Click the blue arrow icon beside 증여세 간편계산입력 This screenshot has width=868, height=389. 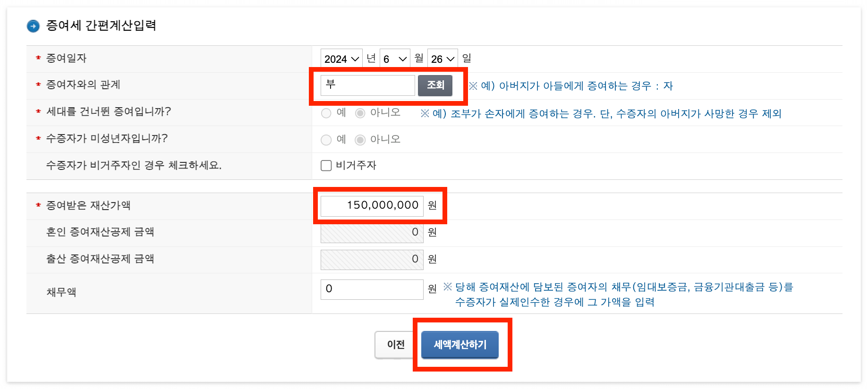point(33,26)
